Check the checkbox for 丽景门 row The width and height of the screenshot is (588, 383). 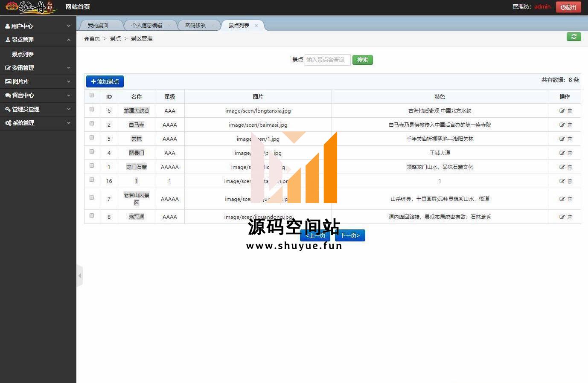[x=92, y=151]
